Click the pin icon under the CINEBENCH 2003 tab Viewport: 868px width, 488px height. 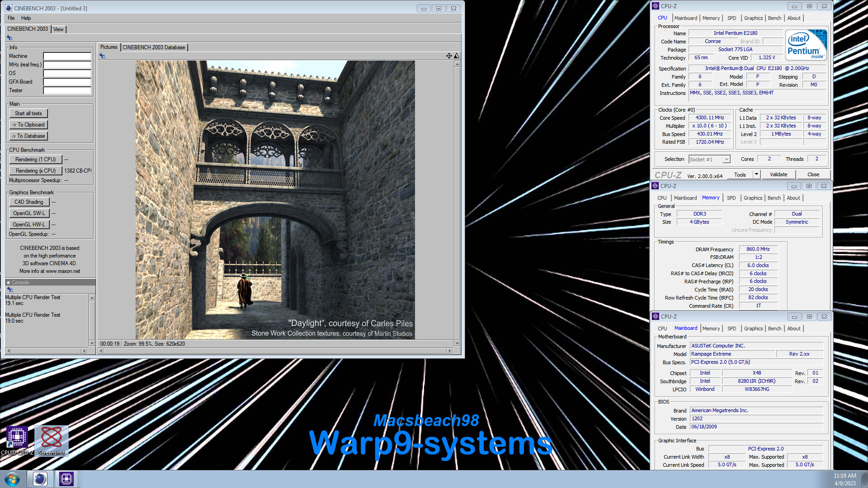point(9,38)
